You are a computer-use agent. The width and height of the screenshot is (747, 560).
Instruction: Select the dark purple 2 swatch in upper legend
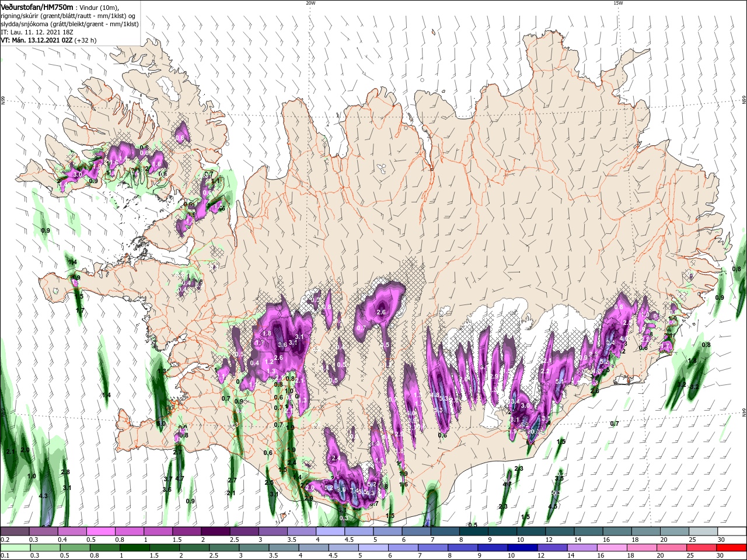click(215, 531)
